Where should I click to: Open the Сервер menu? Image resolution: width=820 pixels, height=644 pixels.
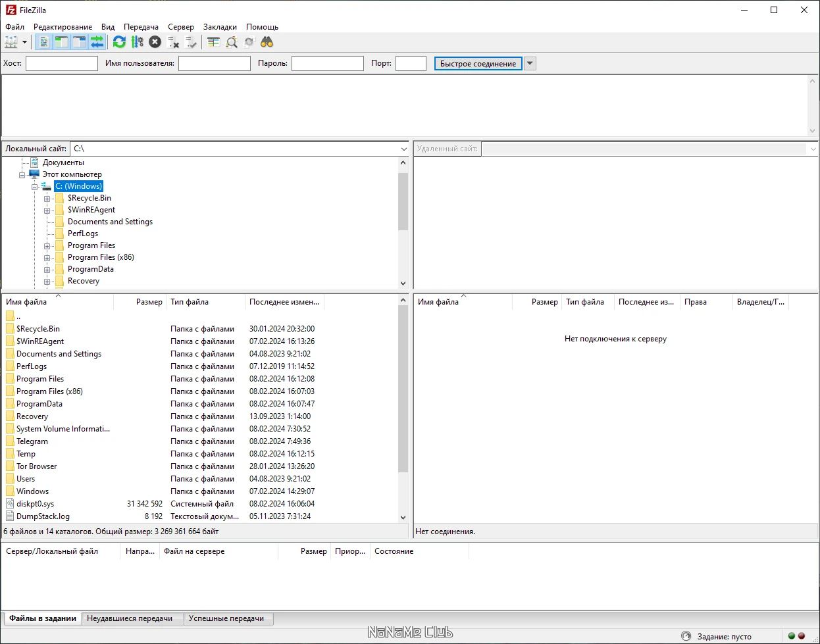[181, 27]
